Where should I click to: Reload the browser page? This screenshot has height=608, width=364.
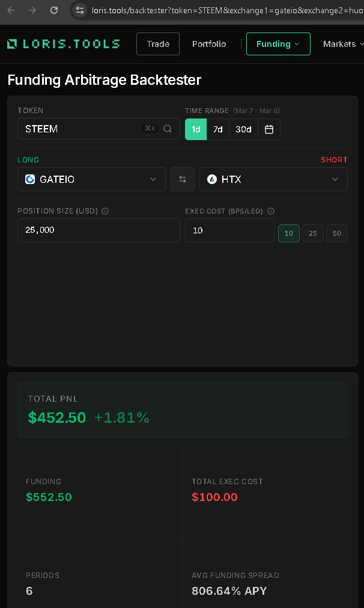click(54, 10)
